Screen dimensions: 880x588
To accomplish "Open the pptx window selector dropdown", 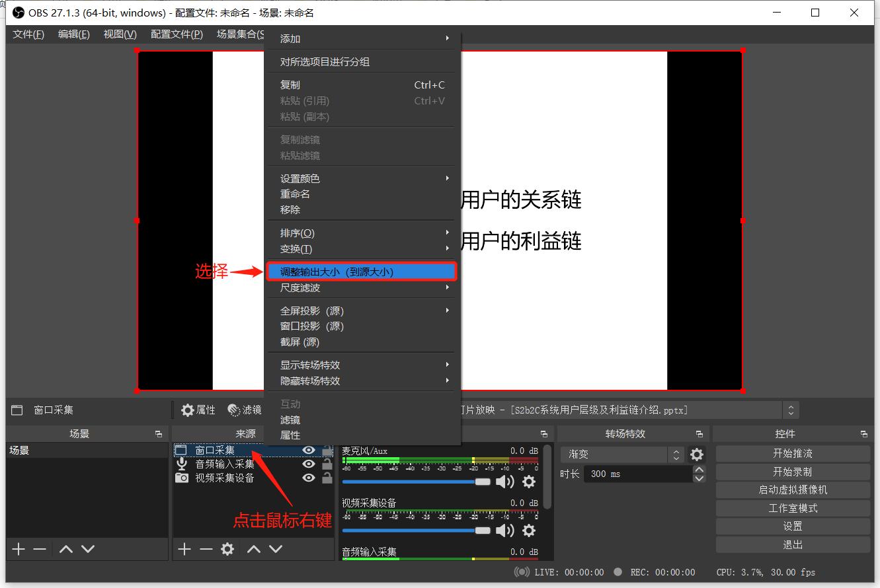I will (791, 410).
